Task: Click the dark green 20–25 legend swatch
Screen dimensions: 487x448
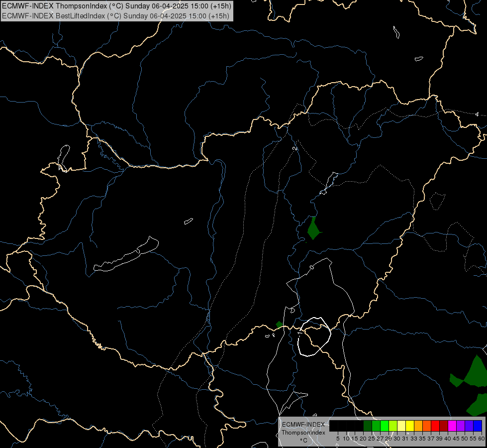Action: tap(368, 426)
